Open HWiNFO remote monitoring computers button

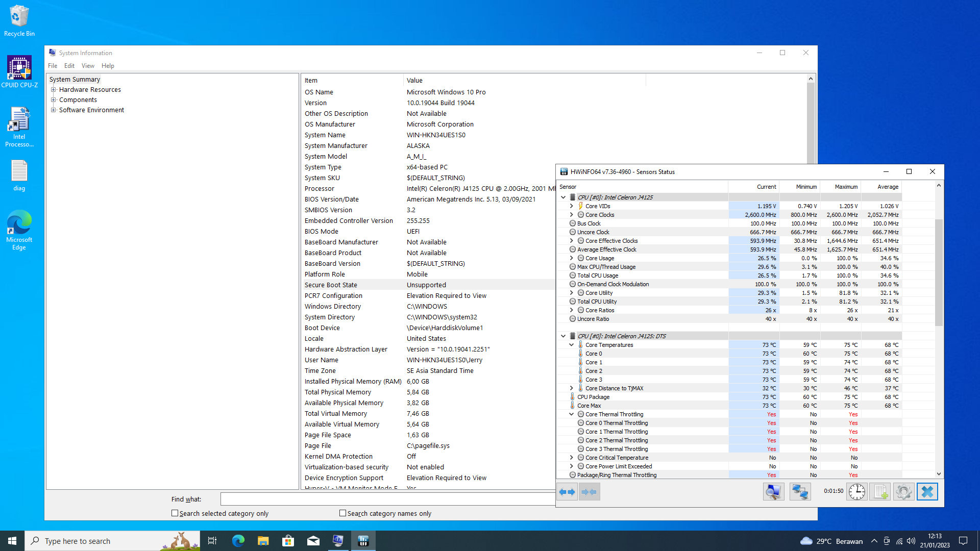click(800, 492)
